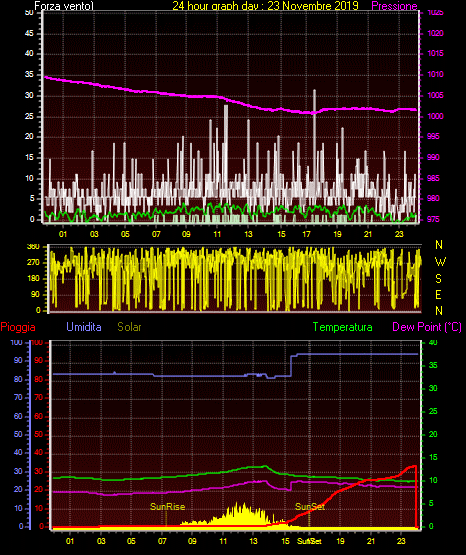Click the wind speed axis value 45
The height and width of the screenshot is (555, 466).
29,33
